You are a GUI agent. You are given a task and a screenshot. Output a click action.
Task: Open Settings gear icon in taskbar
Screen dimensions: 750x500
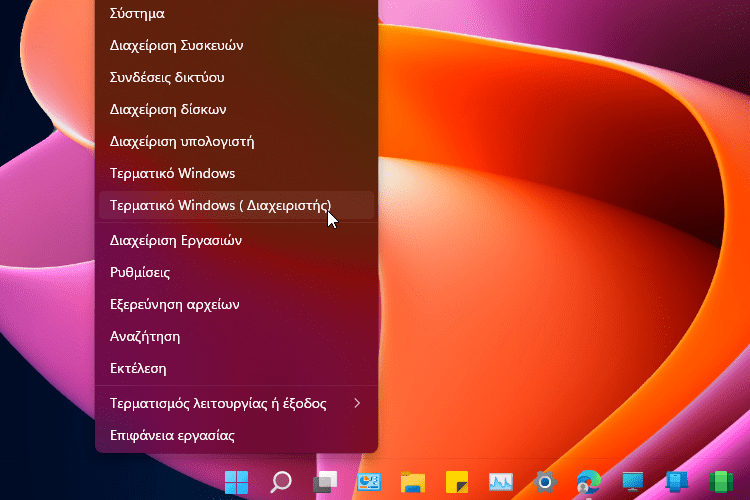click(x=545, y=482)
